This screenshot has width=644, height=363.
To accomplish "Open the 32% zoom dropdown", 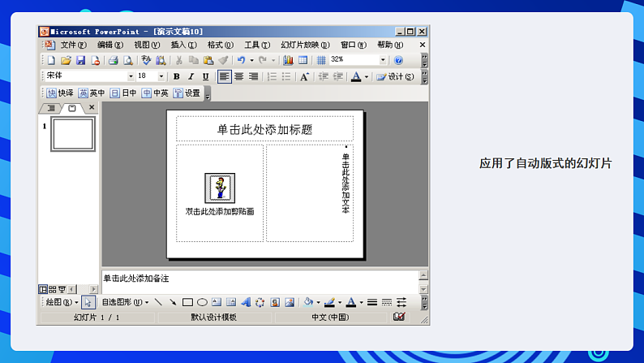I will click(383, 60).
